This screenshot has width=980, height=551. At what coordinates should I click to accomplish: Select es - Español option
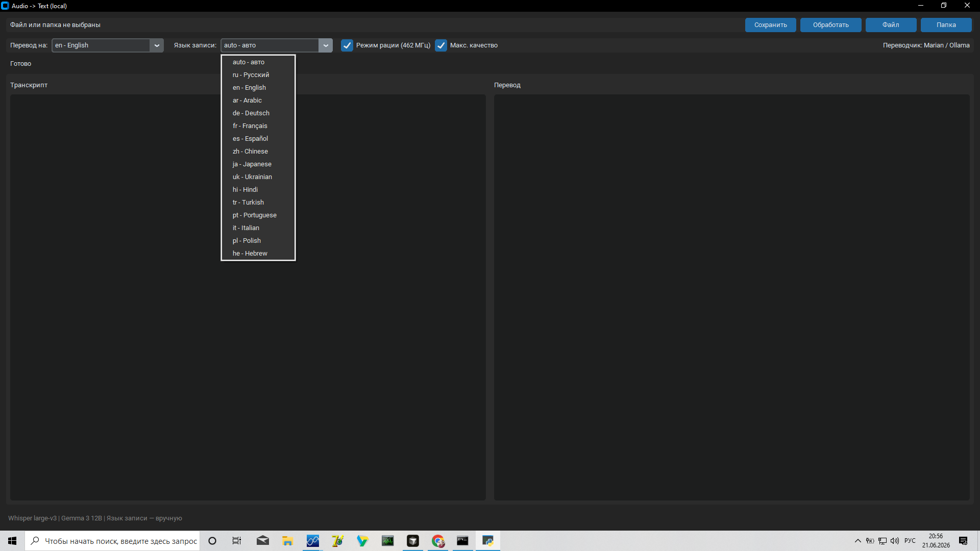258,139
